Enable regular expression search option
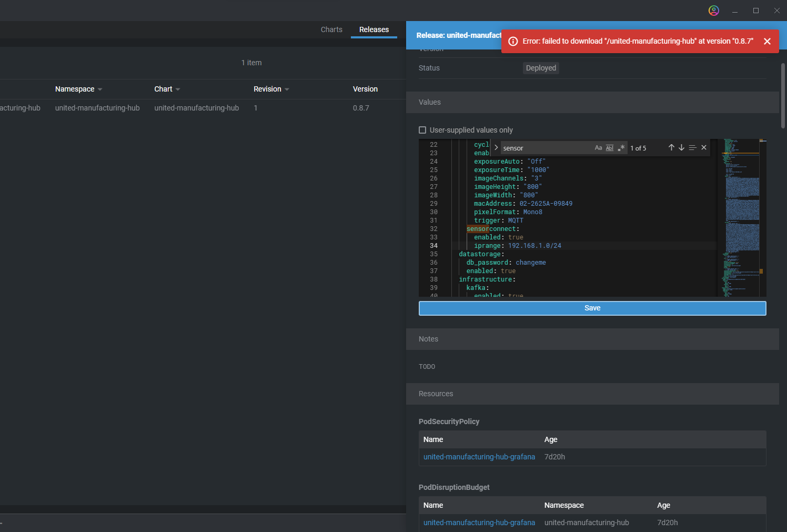The width and height of the screenshot is (787, 532). point(621,148)
